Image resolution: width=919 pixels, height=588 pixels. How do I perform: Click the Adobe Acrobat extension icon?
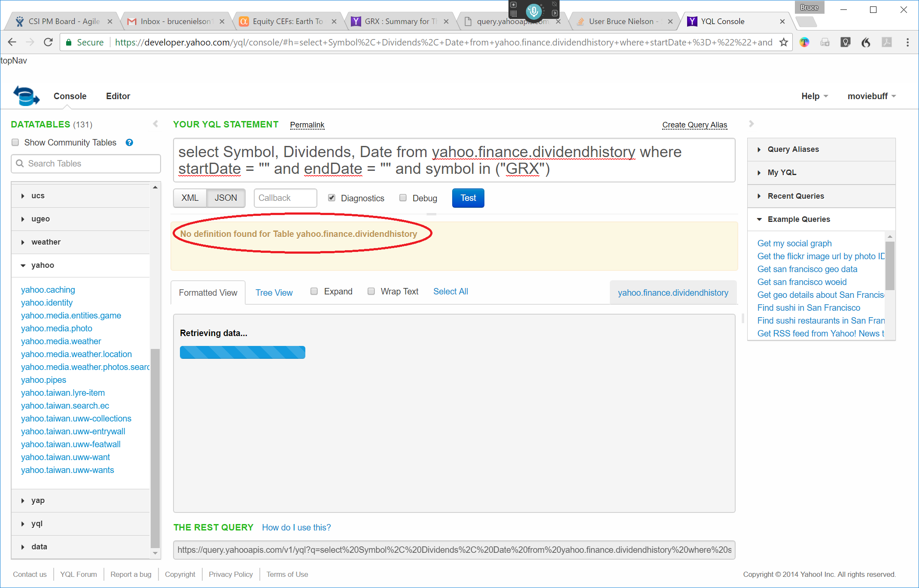[886, 42]
